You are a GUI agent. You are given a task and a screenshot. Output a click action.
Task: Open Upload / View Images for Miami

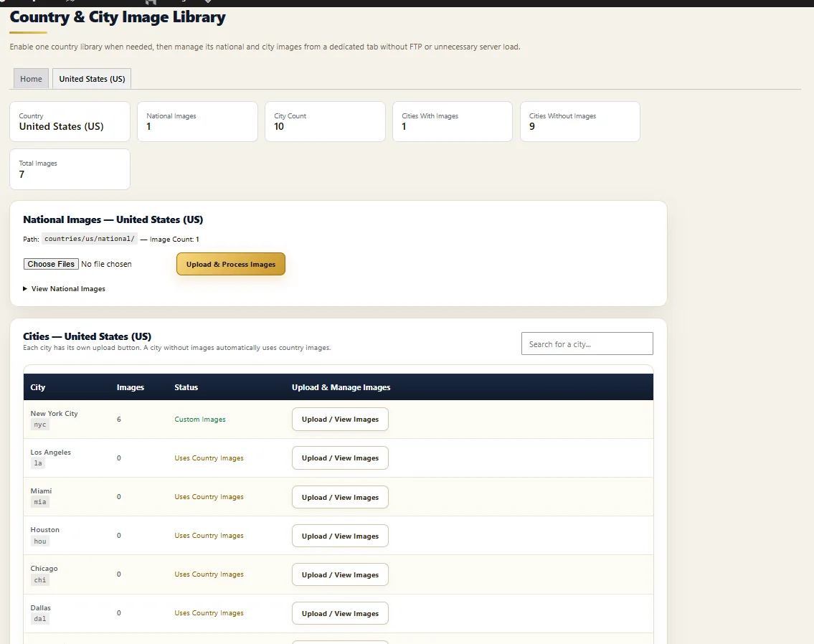pyautogui.click(x=340, y=497)
